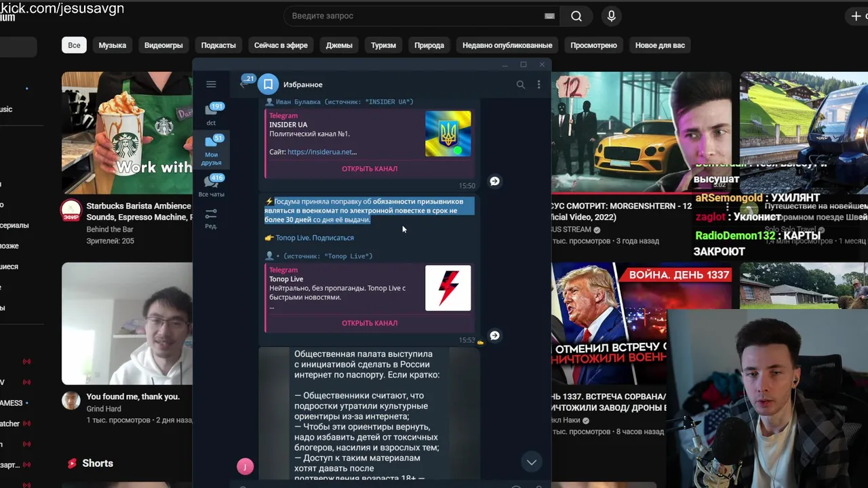Click the pink J avatar
The width and height of the screenshot is (868, 488).
(x=245, y=466)
